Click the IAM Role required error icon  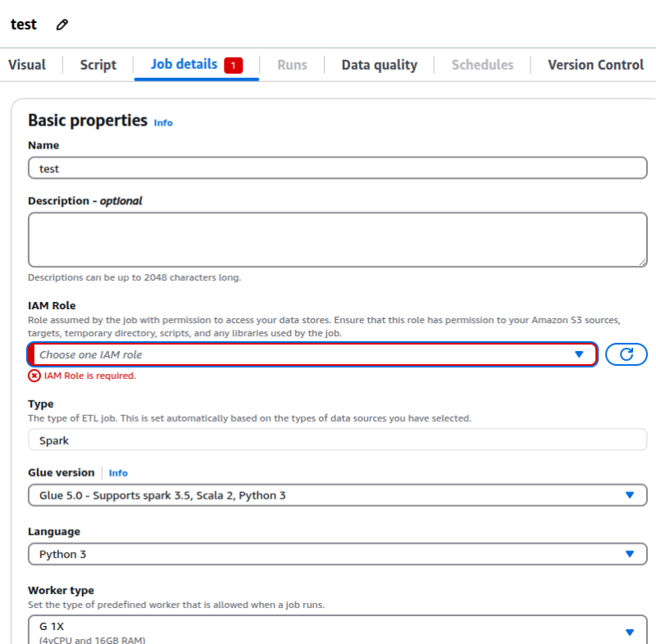coord(34,376)
